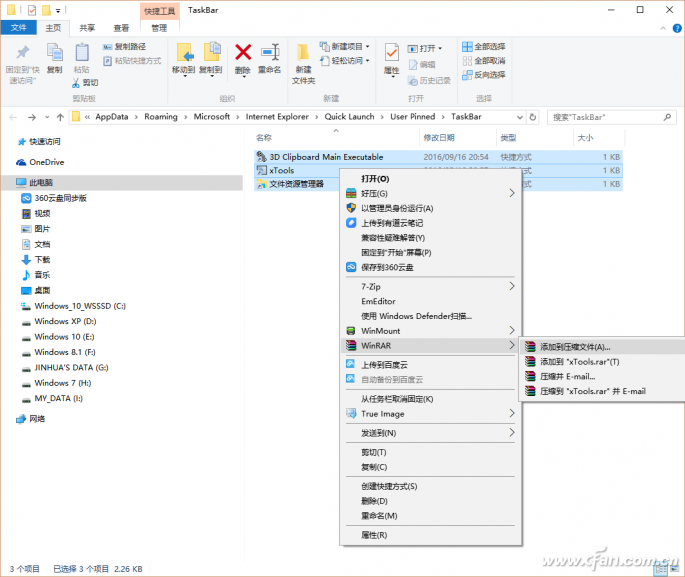Click Run as administrator menu item
The width and height of the screenshot is (685, 577).
(x=430, y=208)
